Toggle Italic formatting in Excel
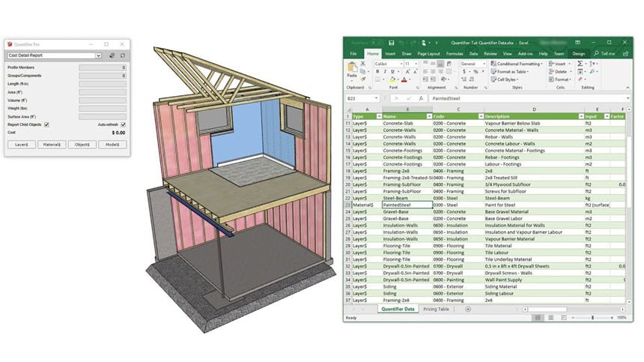 [385, 71]
